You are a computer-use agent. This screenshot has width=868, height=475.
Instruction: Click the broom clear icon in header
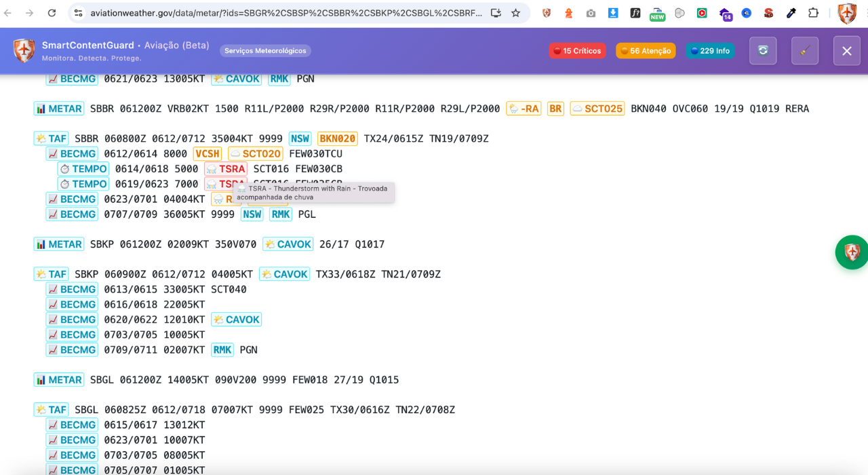[805, 51]
